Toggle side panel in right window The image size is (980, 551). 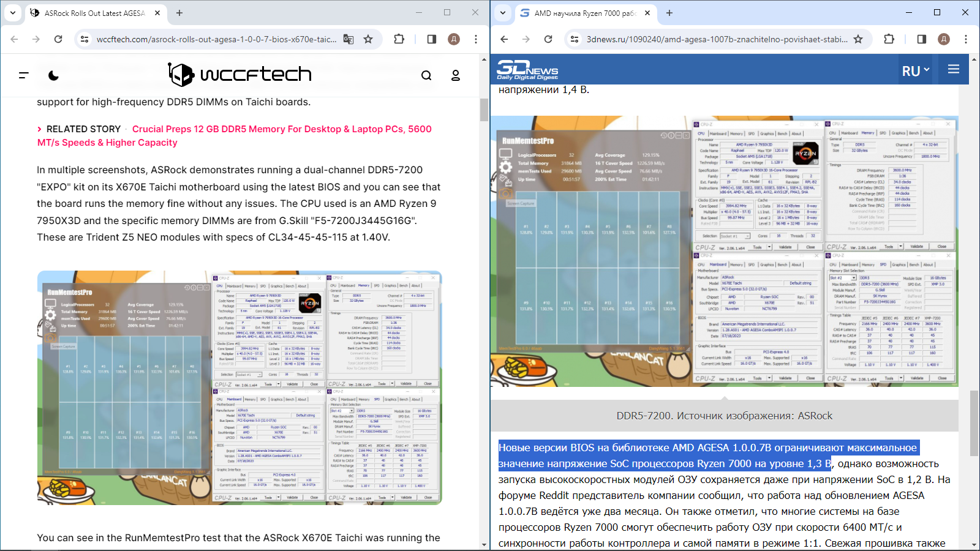click(922, 39)
